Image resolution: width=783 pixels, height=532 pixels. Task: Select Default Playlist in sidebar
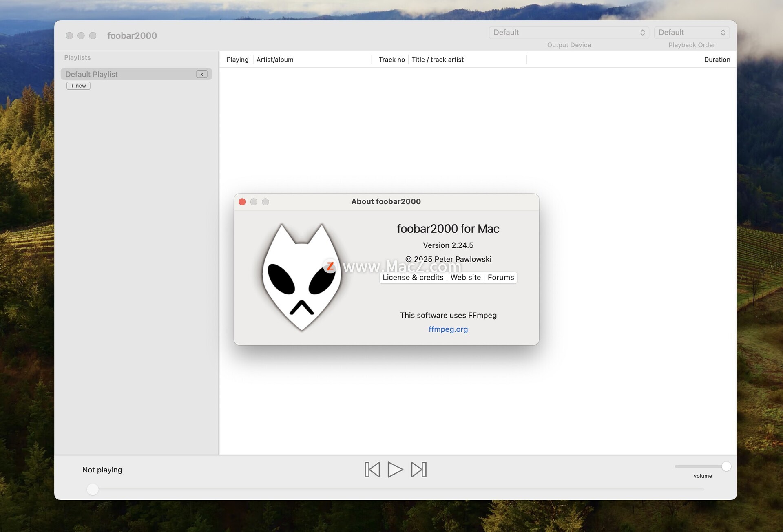tap(136, 74)
